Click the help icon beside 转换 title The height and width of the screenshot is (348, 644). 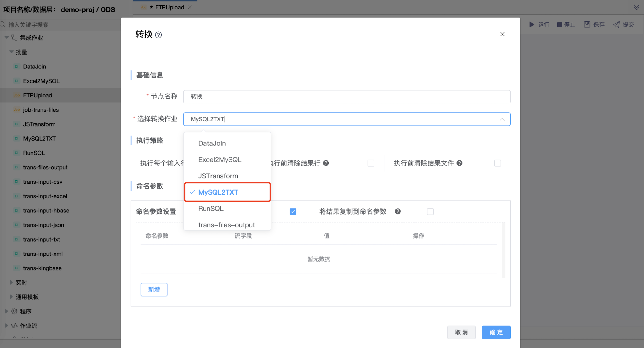158,35
